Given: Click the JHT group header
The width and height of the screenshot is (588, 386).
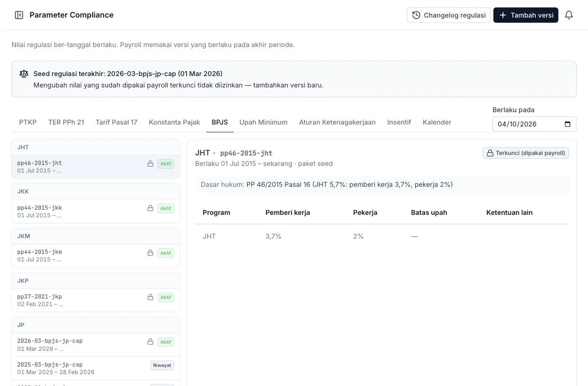Looking at the screenshot, I should point(95,147).
